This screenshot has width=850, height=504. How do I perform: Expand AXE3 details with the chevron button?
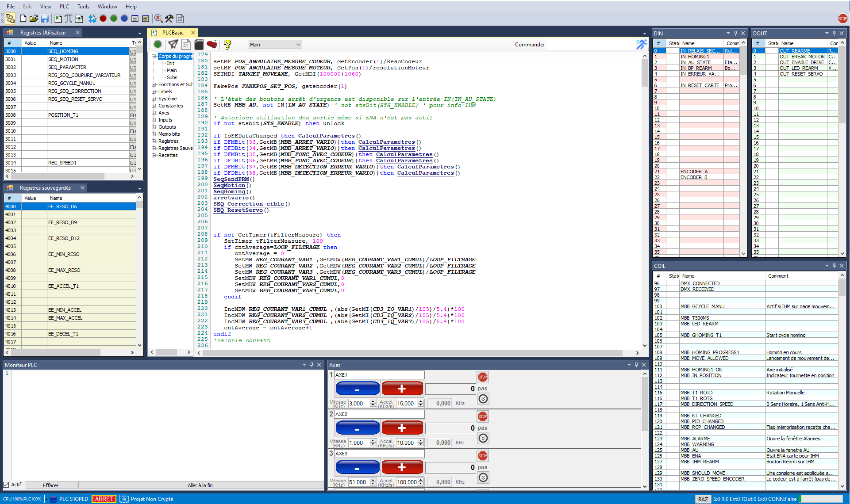[483, 477]
